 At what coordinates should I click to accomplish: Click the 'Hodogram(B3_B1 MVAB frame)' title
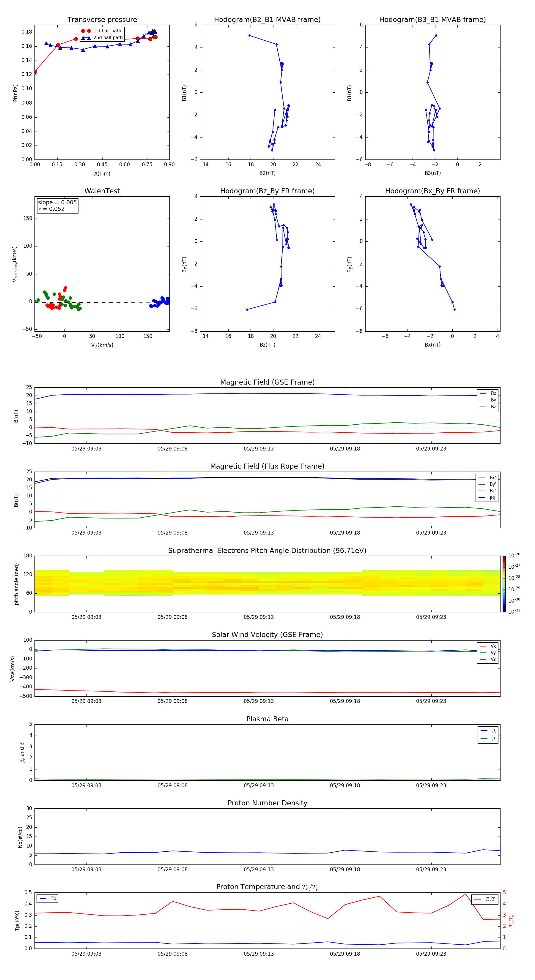coord(432,20)
